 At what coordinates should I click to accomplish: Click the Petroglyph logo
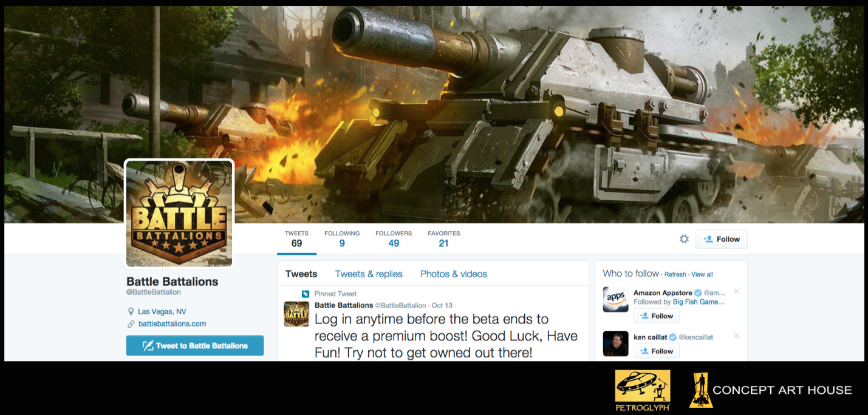[x=643, y=390]
